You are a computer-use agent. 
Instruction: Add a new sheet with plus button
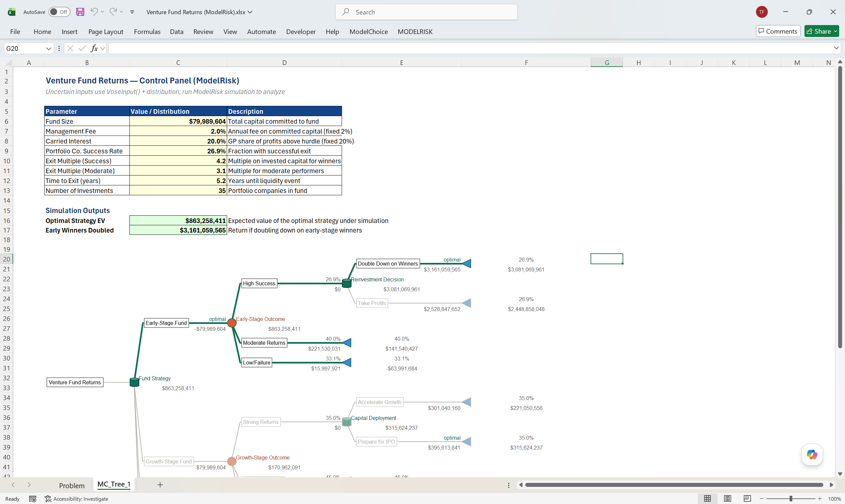pos(160,485)
